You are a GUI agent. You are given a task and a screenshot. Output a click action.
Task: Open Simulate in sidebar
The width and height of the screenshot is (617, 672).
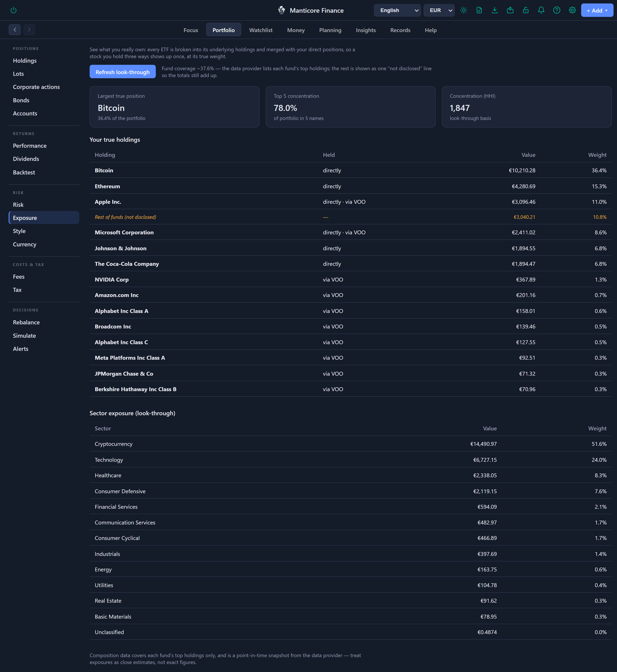44,336
